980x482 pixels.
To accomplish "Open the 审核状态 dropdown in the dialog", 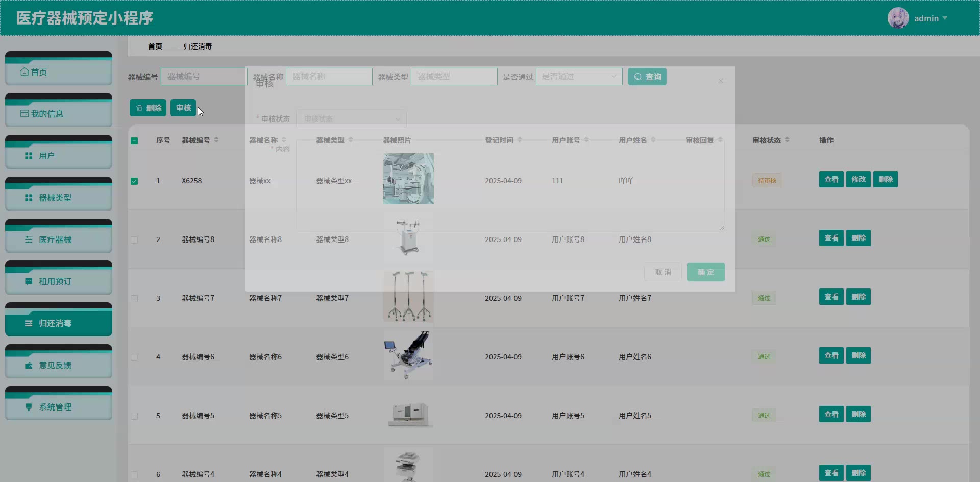I will click(x=351, y=118).
